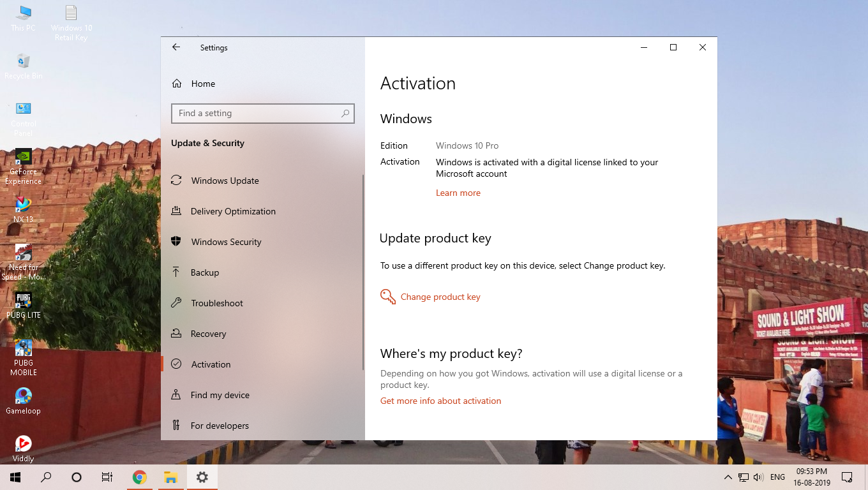The height and width of the screenshot is (490, 868).
Task: Click the Cortana circle on taskbar
Action: click(77, 477)
